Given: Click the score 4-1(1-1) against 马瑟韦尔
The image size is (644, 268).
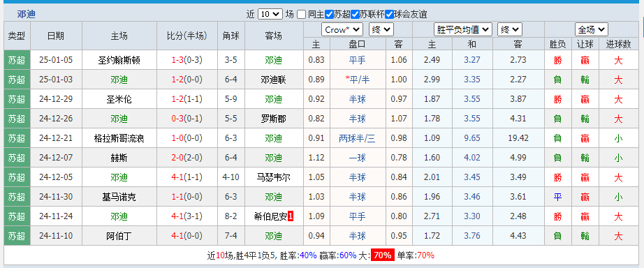Looking at the screenshot, I should 187,177.
